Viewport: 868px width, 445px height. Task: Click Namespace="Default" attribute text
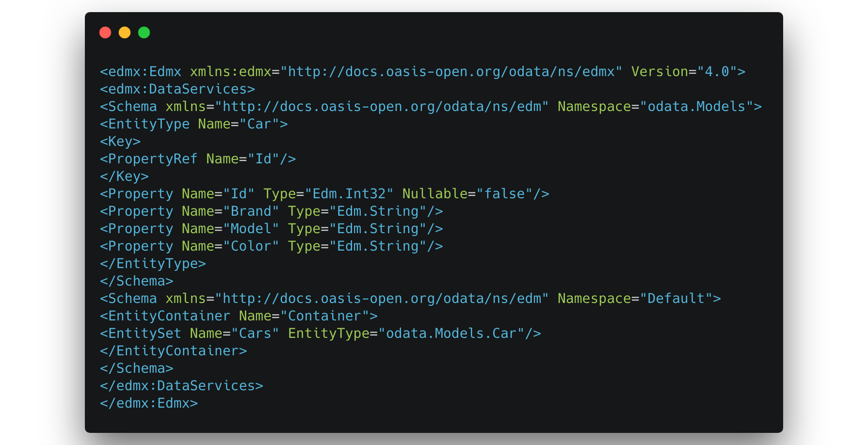635,299
